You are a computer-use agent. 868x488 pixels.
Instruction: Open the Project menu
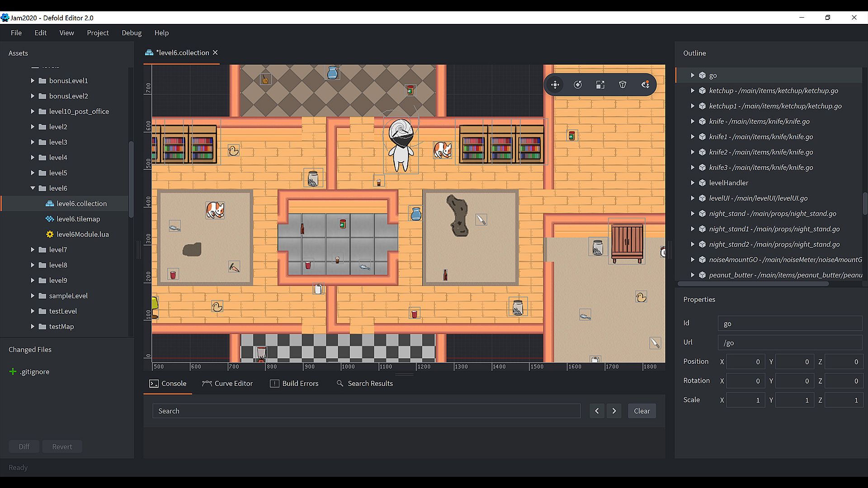tap(98, 33)
